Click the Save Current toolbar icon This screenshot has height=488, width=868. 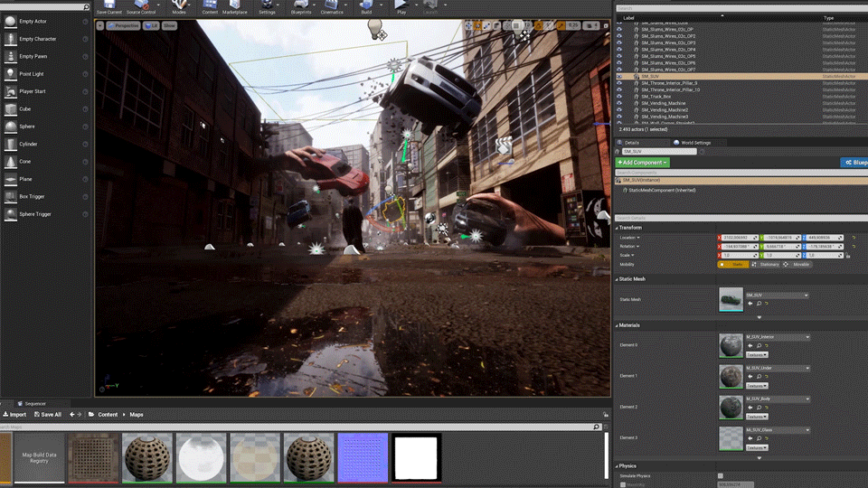point(108,6)
